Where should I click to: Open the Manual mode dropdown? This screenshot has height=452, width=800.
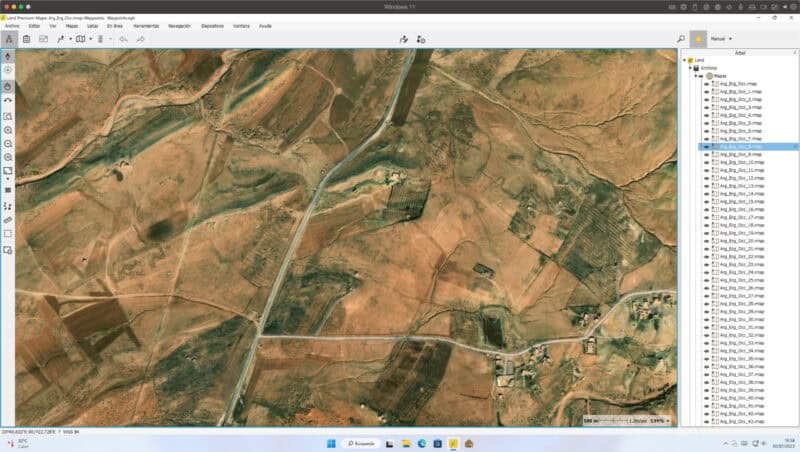click(x=721, y=39)
